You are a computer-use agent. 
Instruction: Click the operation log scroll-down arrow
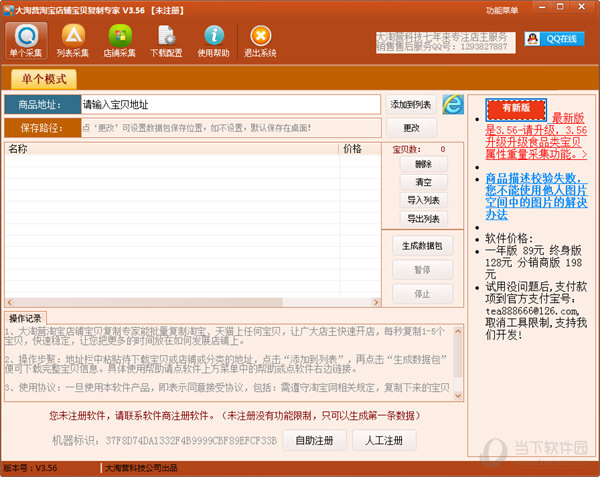[458, 396]
